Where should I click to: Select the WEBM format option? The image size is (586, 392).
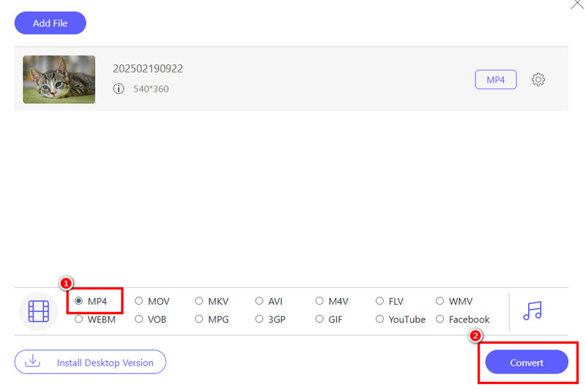pos(79,319)
